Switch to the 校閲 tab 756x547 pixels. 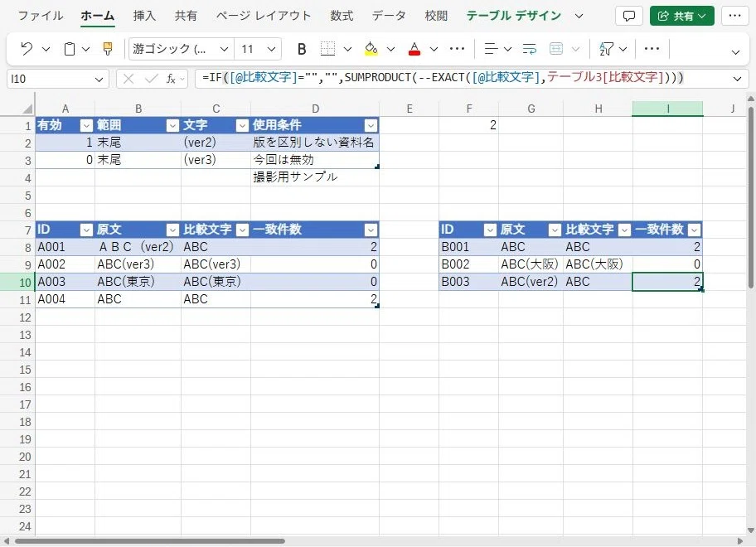(436, 16)
